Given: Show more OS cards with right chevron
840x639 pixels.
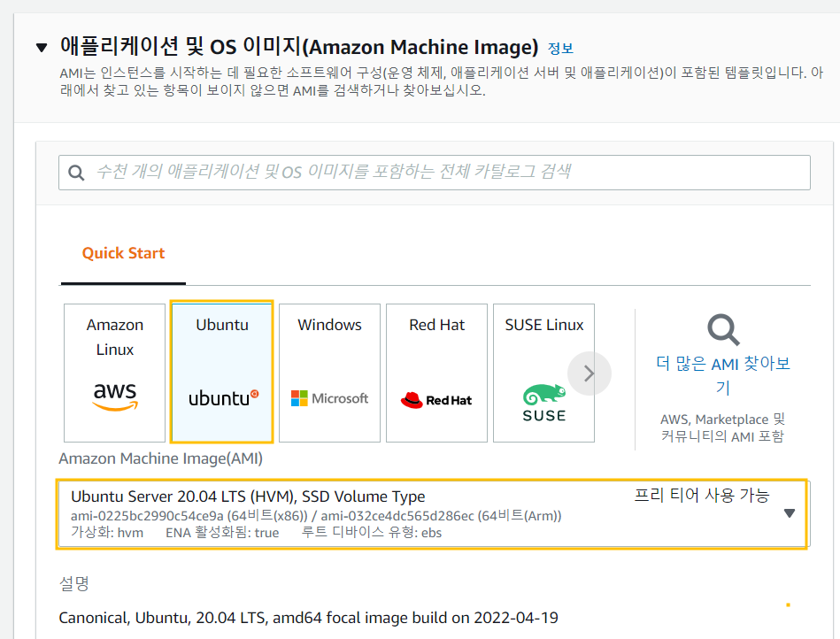Looking at the screenshot, I should [590, 373].
